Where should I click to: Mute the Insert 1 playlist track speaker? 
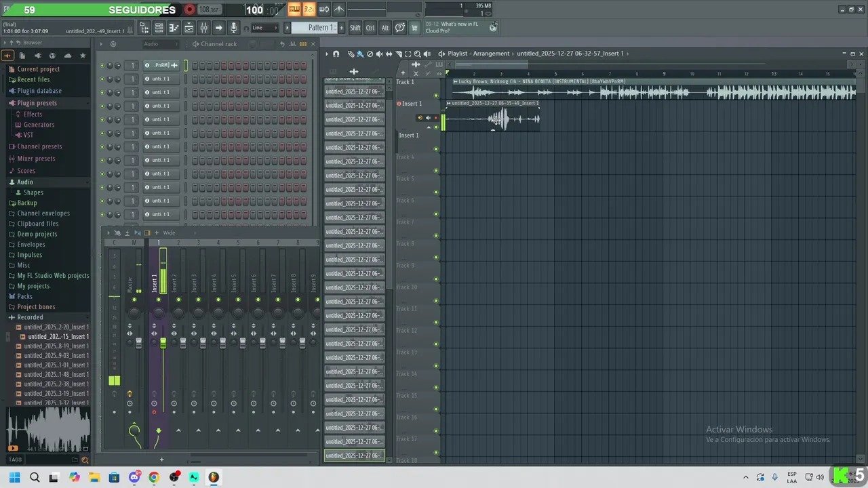tap(427, 118)
